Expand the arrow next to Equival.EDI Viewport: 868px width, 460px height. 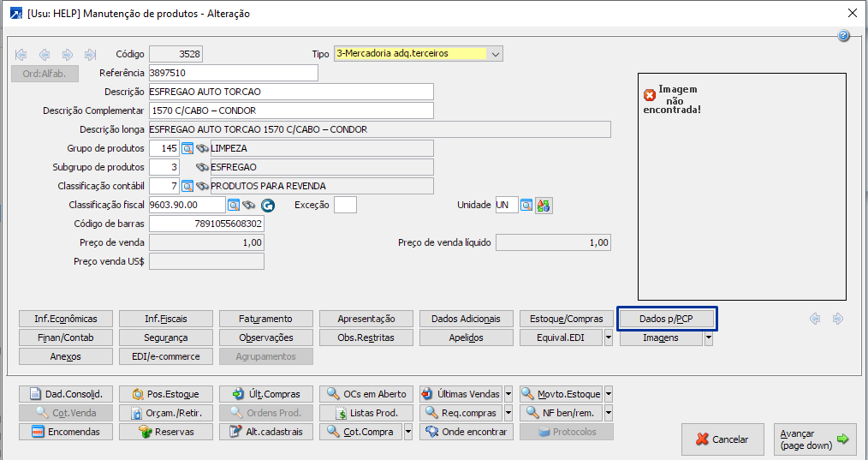(609, 338)
